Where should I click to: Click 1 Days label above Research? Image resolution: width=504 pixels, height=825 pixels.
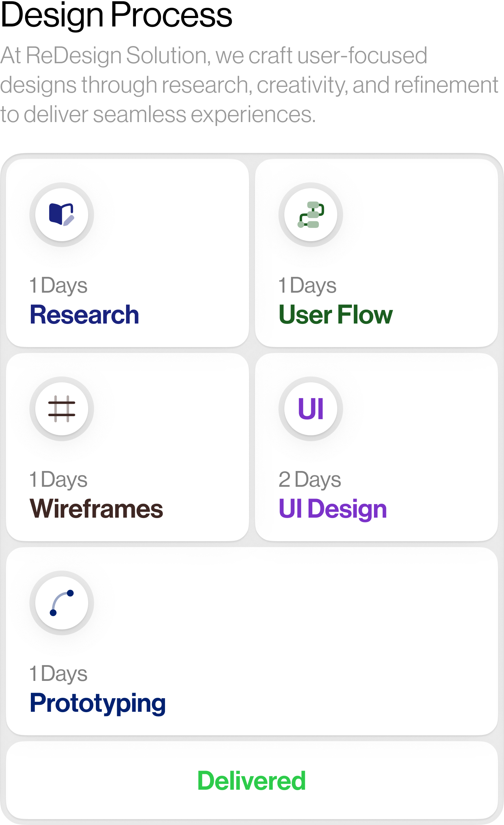point(59,286)
